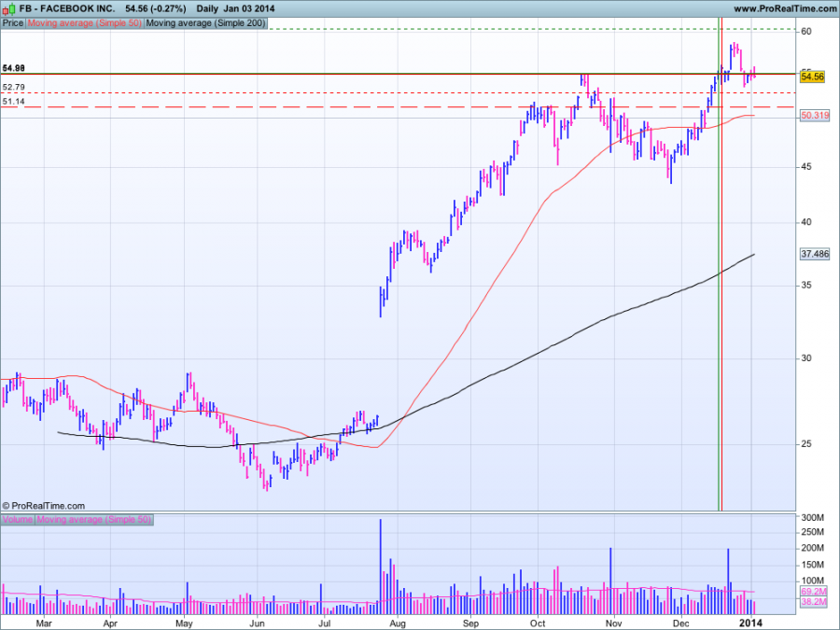
Task: Select price panel Moving average (Simple 50) label
Action: click(85, 23)
